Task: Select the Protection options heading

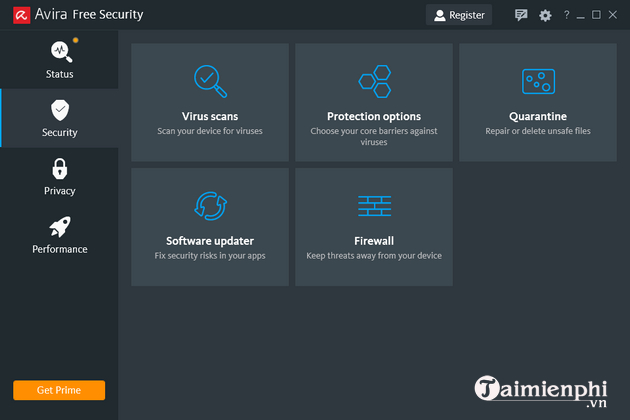Action: 374,117
